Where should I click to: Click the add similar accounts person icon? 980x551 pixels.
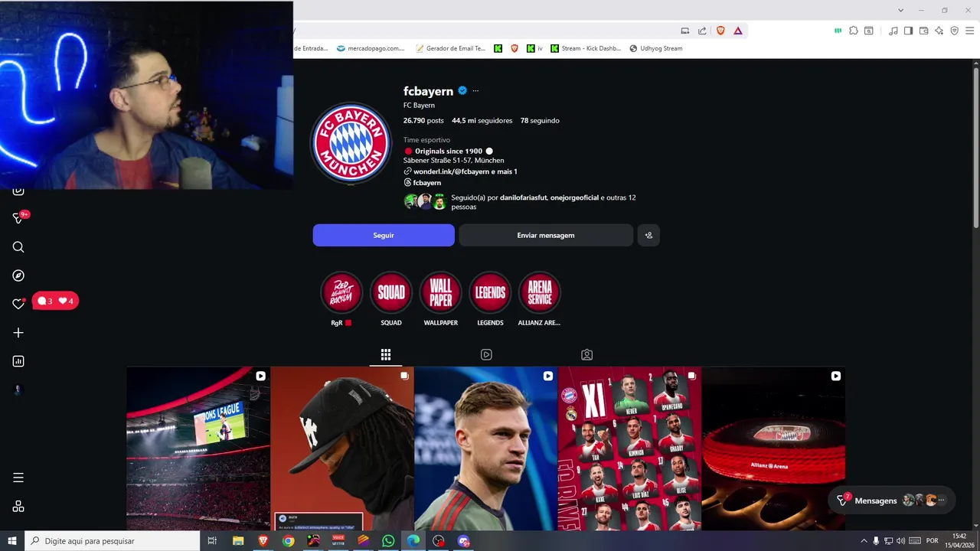click(648, 235)
